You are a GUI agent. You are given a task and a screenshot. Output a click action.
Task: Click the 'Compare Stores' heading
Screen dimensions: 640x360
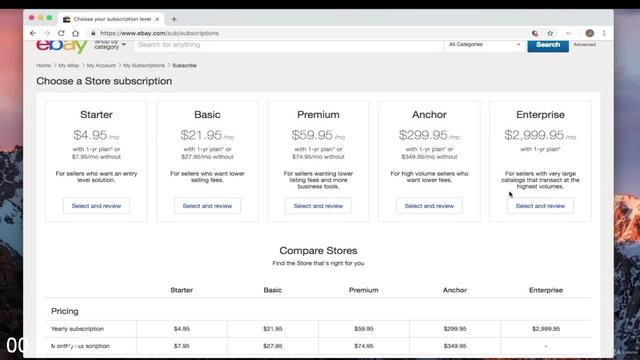coord(318,251)
